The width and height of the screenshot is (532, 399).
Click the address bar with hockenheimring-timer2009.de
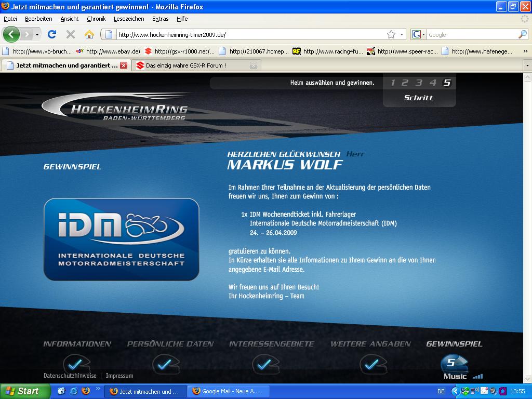point(251,35)
